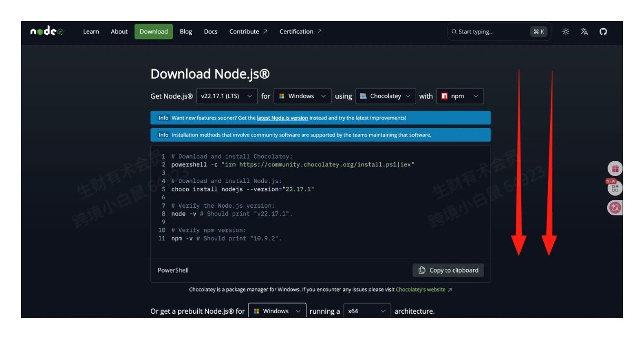
Task: Click the Chocolatey icon in selector
Action: point(364,96)
